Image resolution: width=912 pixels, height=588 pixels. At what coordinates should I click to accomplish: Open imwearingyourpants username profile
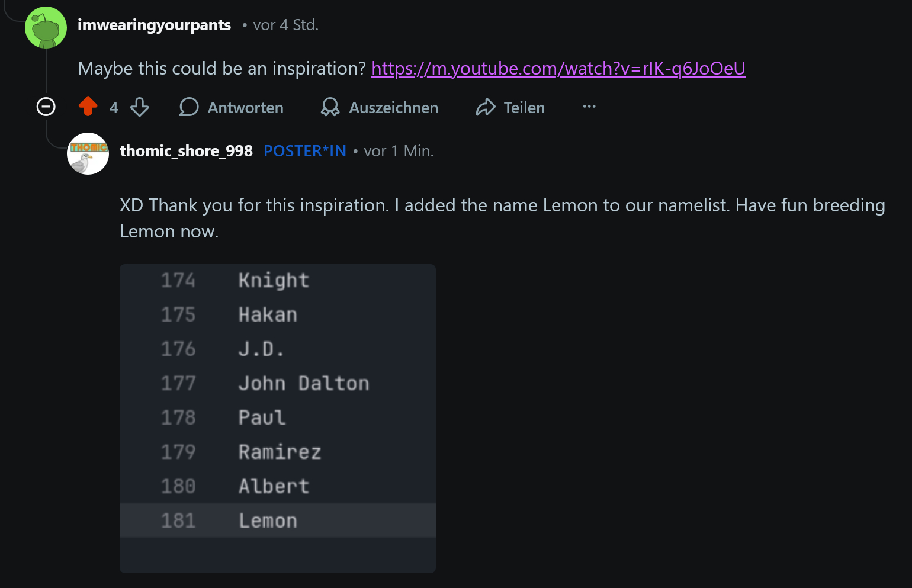click(154, 25)
